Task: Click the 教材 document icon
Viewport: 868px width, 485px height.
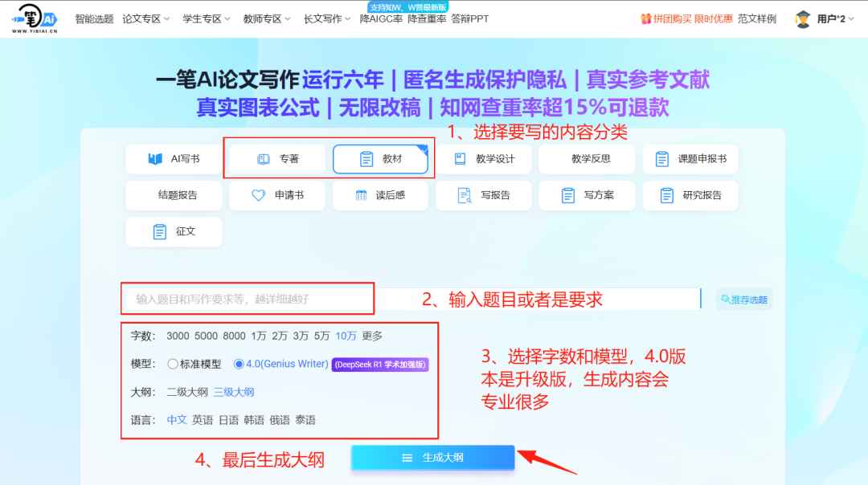Action: (366, 159)
